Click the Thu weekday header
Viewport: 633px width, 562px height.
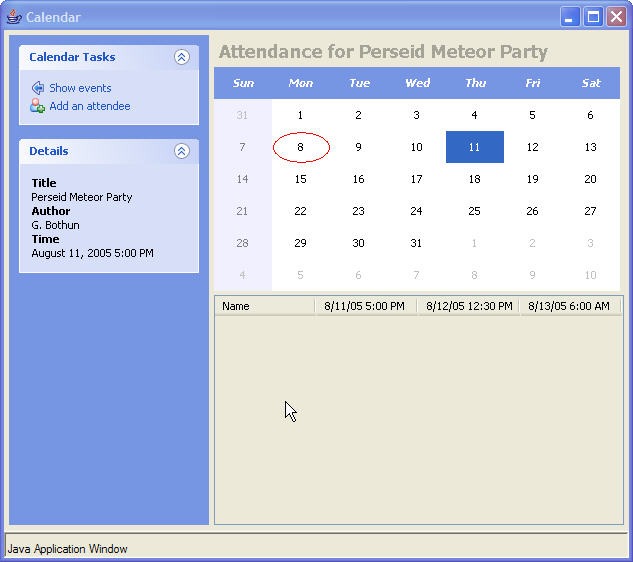pyautogui.click(x=476, y=83)
